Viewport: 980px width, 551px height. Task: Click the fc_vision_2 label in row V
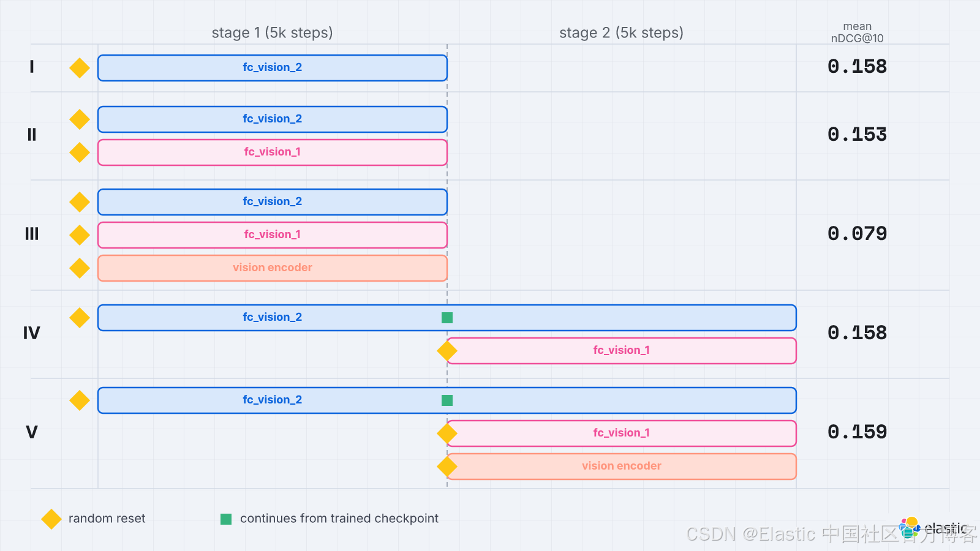273,400
